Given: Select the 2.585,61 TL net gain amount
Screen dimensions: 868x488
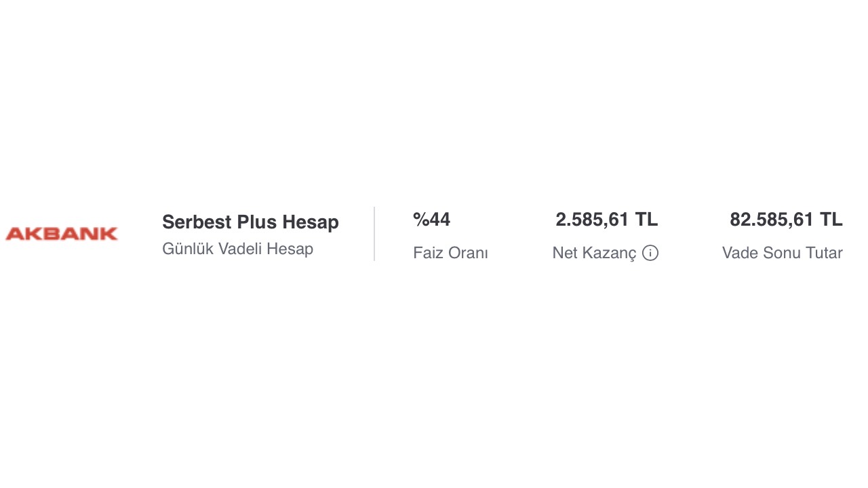Looking at the screenshot, I should 606,220.
